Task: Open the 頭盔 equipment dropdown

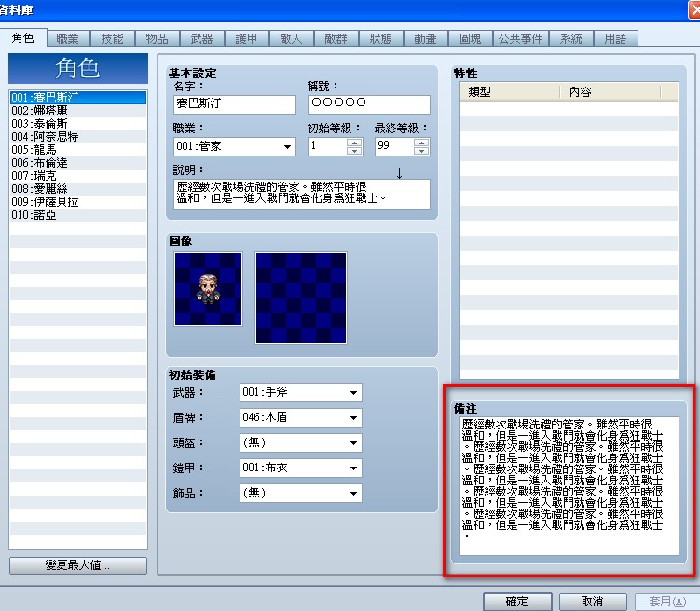Action: point(300,442)
